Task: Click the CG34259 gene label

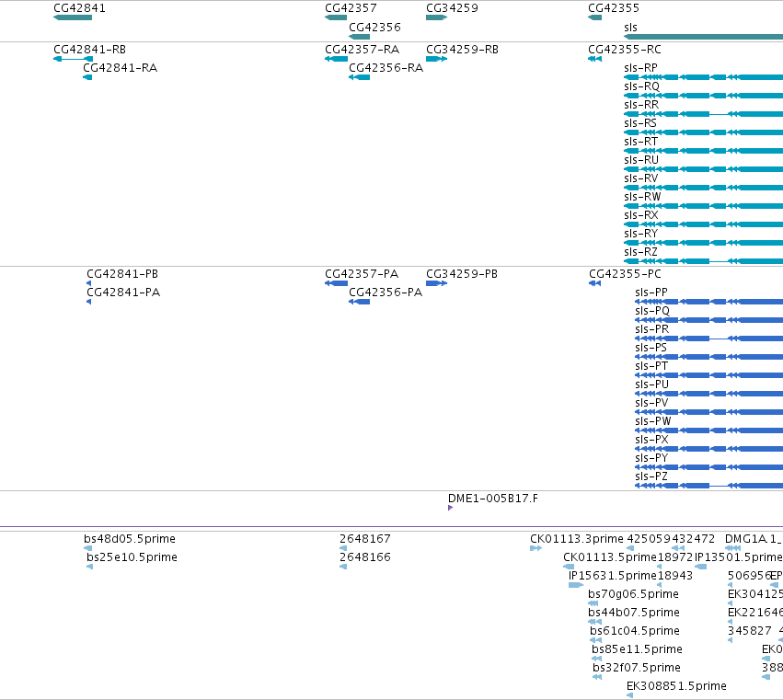Action: coord(452,8)
